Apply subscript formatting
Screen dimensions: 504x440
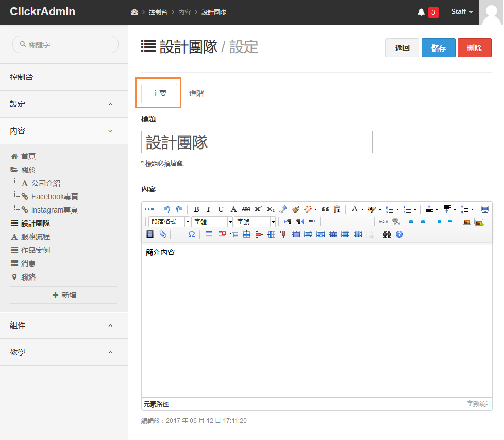[x=271, y=210]
